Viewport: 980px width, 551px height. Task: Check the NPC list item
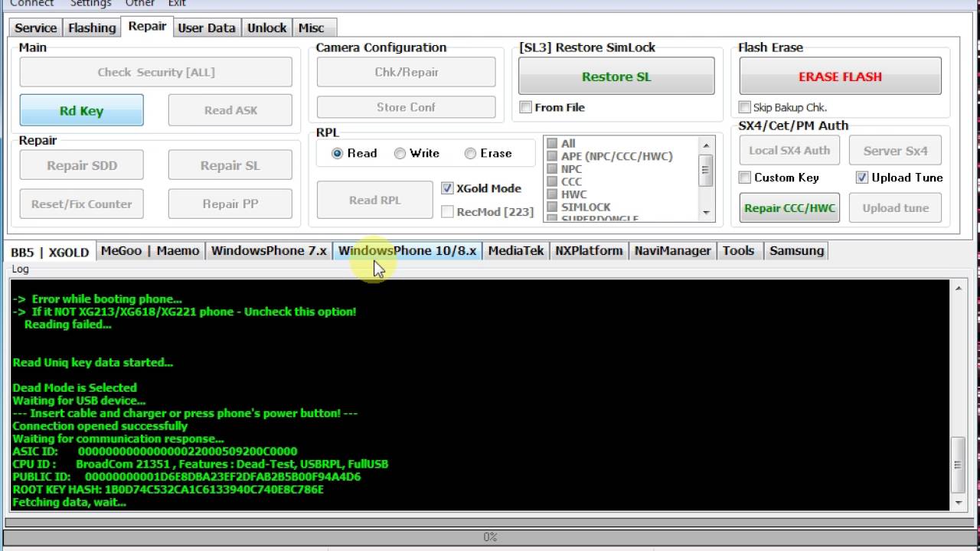[x=552, y=169]
